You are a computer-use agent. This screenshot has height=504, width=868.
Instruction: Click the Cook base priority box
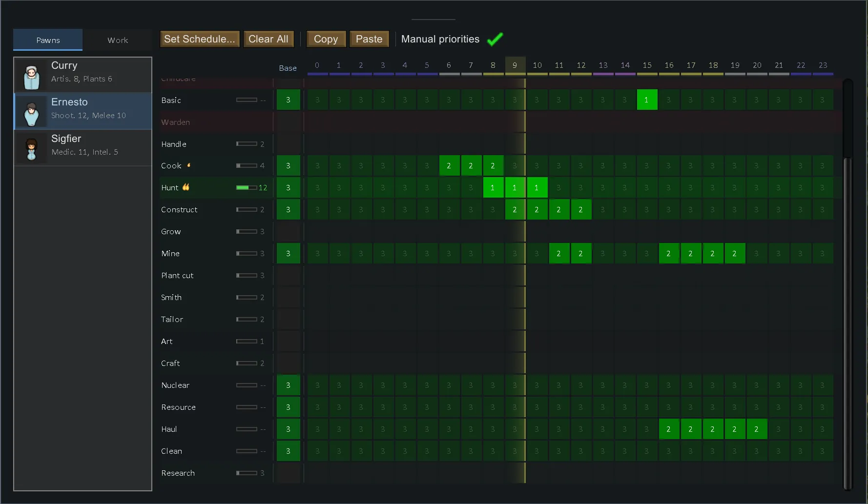288,166
